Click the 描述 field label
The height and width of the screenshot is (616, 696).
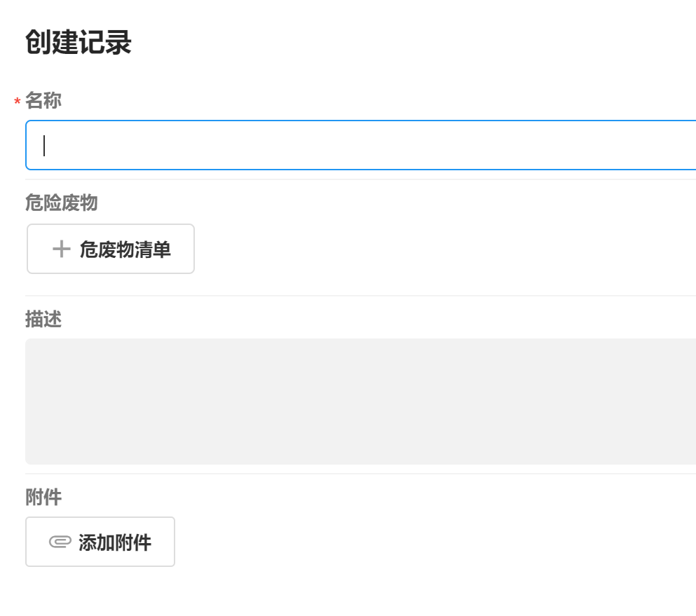click(43, 320)
